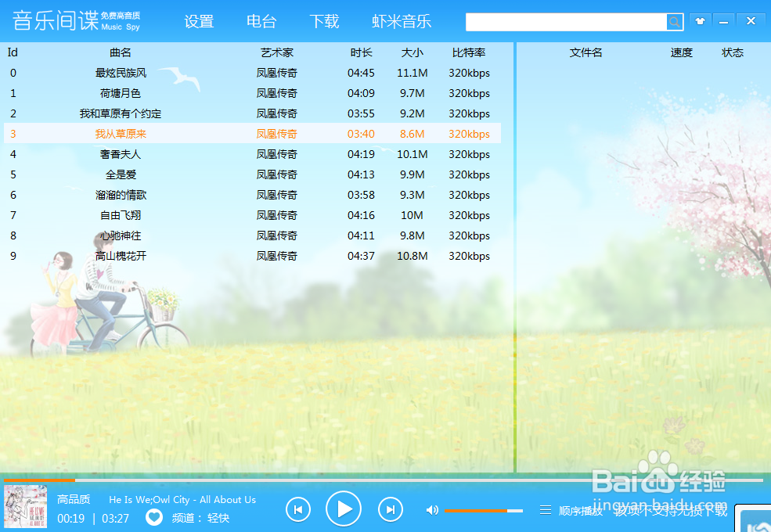
Task: Jump back to the previous track
Action: pos(297,509)
